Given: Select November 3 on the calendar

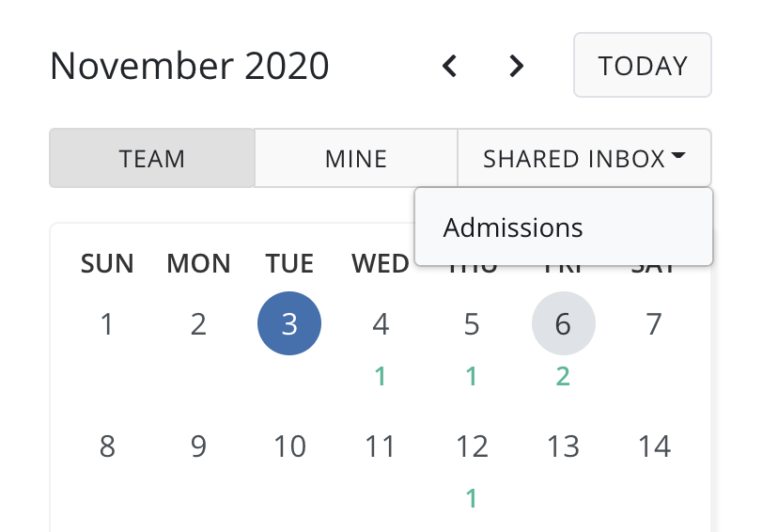Looking at the screenshot, I should click(x=289, y=324).
